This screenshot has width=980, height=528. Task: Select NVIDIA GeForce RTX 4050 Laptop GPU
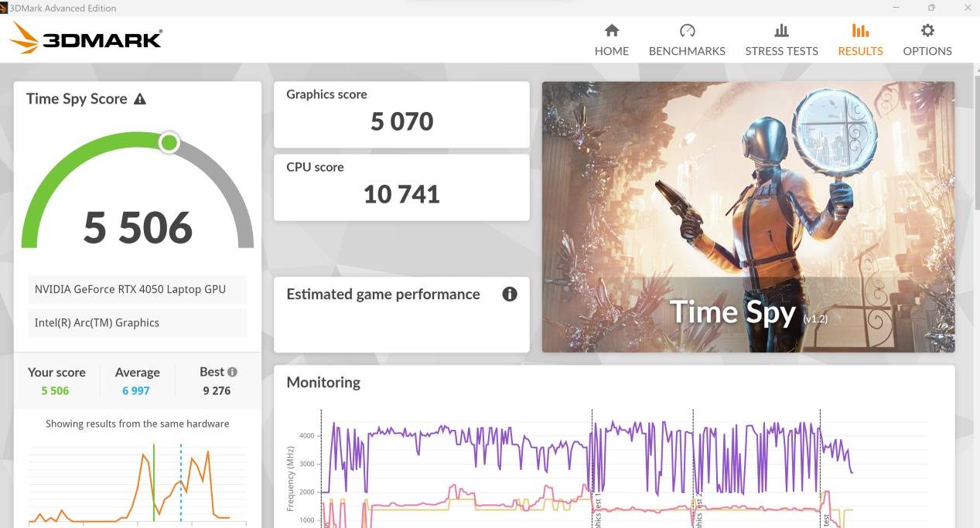click(x=138, y=289)
